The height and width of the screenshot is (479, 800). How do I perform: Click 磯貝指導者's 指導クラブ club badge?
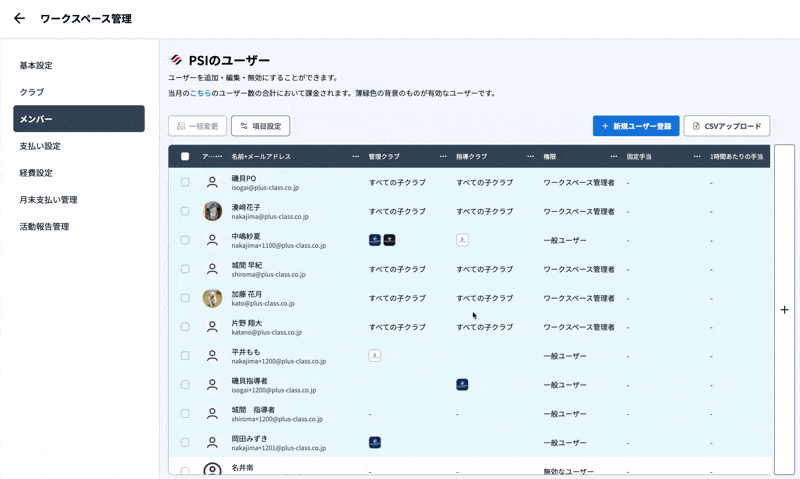pyautogui.click(x=462, y=384)
